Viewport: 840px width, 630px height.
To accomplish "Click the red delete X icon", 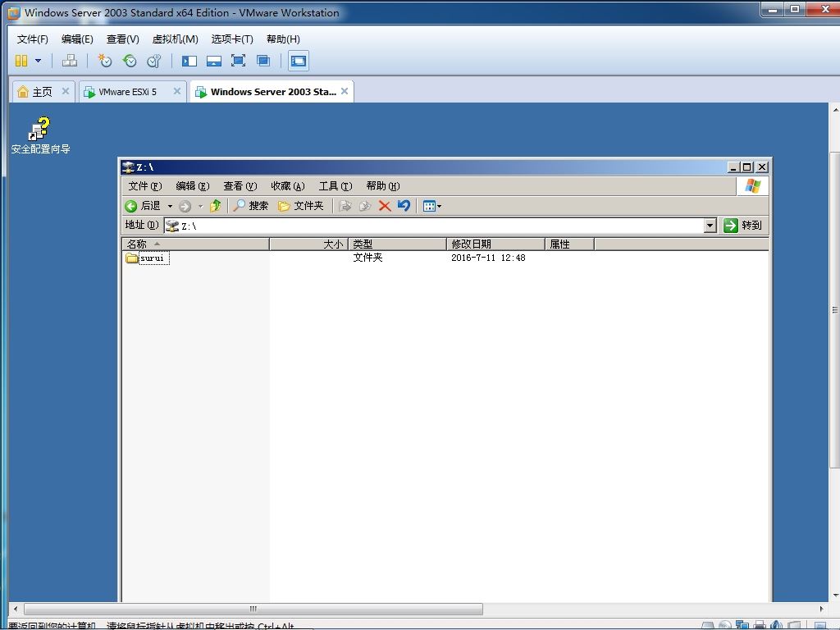I will coord(385,206).
